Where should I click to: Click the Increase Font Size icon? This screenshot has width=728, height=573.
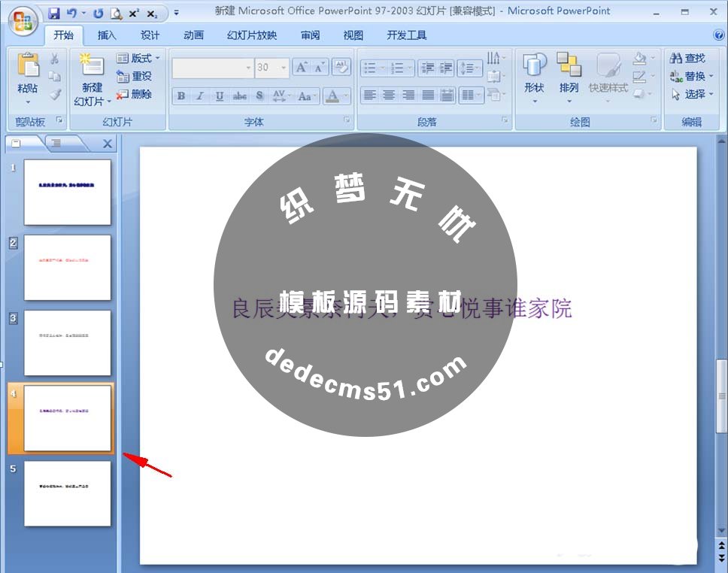pyautogui.click(x=304, y=67)
